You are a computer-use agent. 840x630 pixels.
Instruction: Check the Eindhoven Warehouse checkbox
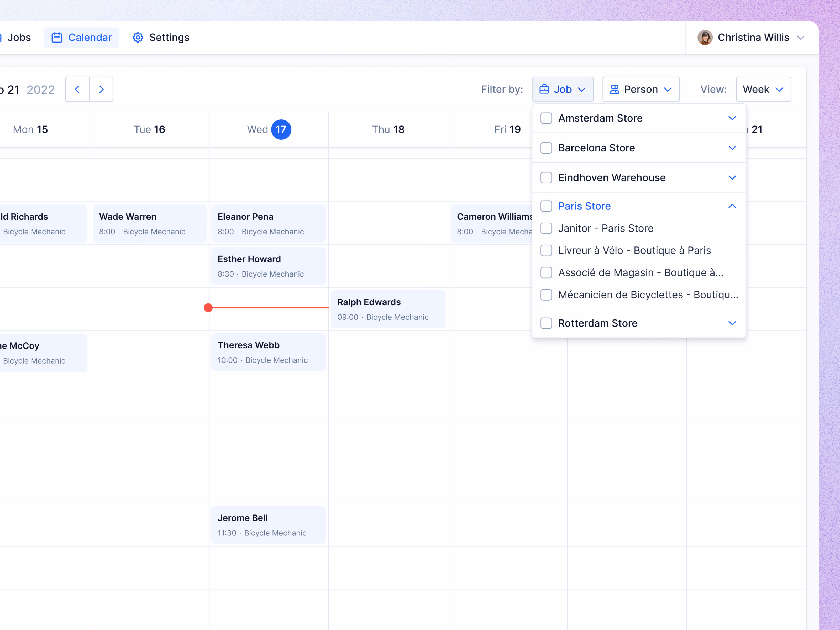(x=546, y=178)
